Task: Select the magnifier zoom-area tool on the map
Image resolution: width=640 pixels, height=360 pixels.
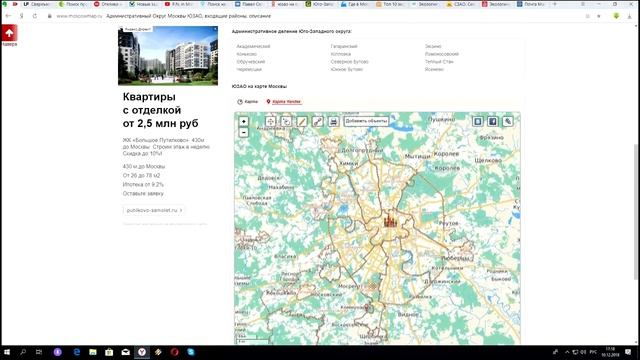Action: click(x=286, y=121)
